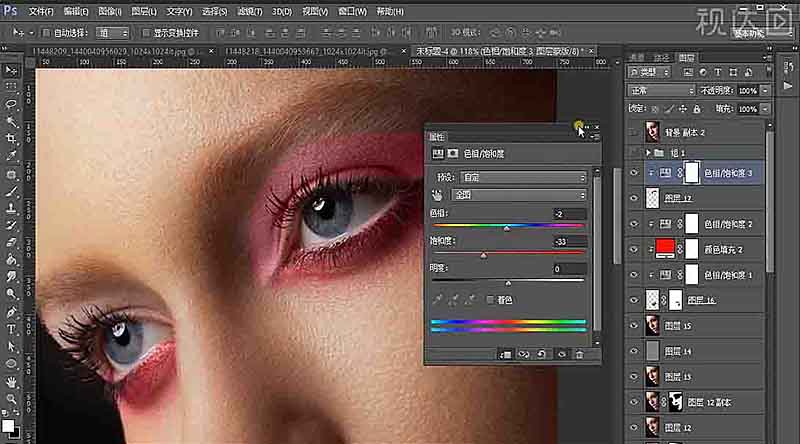
Task: Reset adjustment defaults in Properties panel
Action: click(541, 354)
